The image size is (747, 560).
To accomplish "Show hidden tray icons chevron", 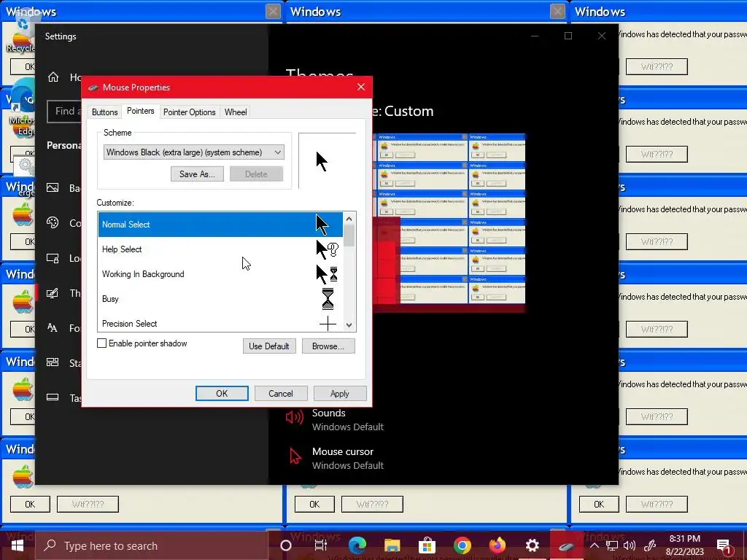I will 595,545.
